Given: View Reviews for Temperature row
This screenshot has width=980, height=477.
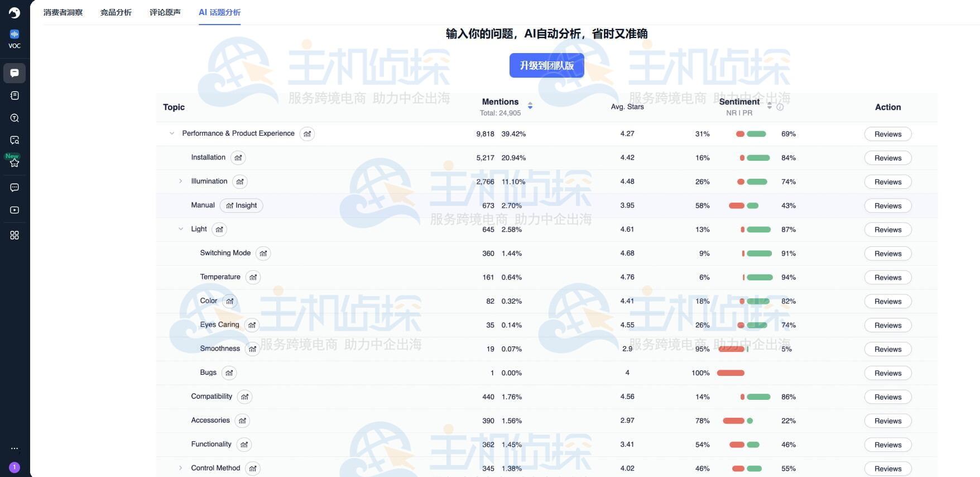Looking at the screenshot, I should 888,278.
